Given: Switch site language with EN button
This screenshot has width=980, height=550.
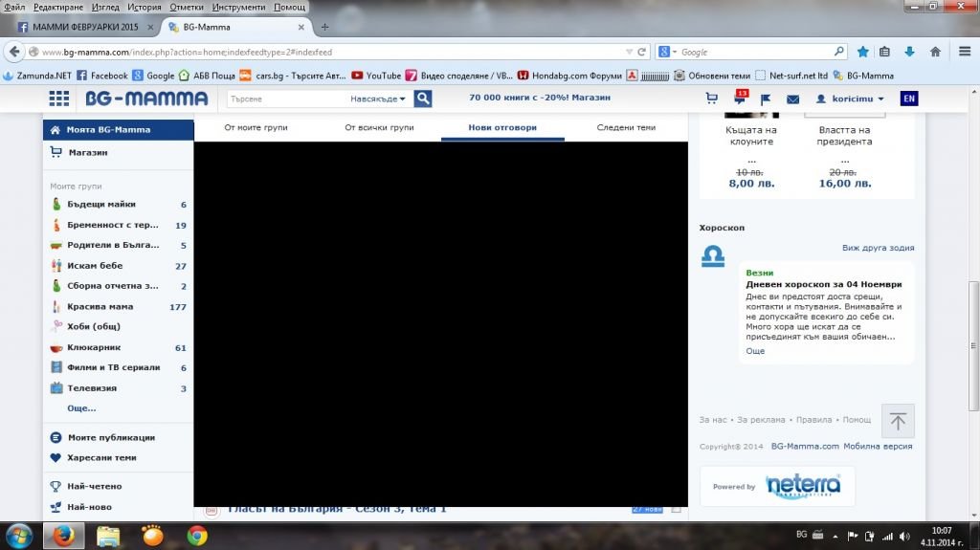Looking at the screenshot, I should coord(909,99).
